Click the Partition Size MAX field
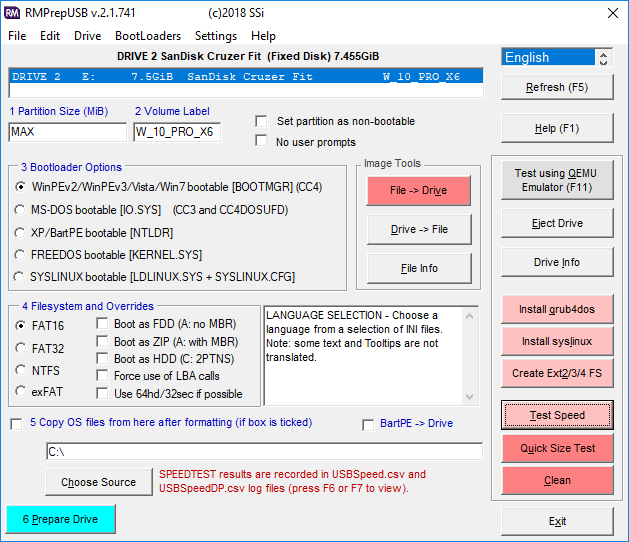The width and height of the screenshot is (629, 542). click(x=68, y=132)
